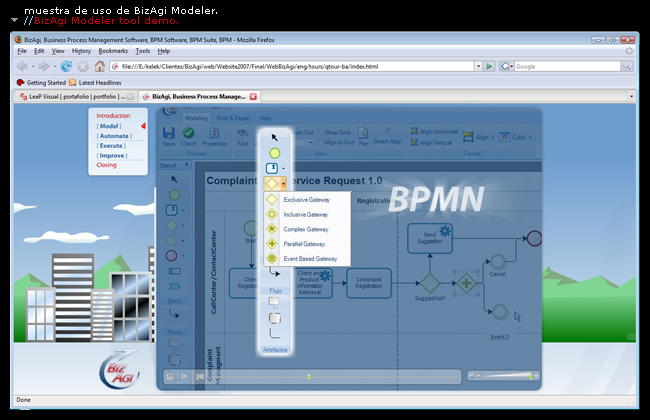Select the pointer arrow tool in stencil
Image resolution: width=650 pixels, height=420 pixels.
(274, 138)
